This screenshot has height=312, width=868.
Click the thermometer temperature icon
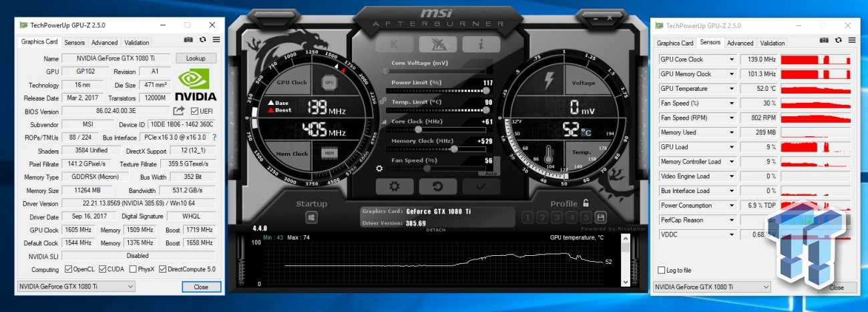549,154
